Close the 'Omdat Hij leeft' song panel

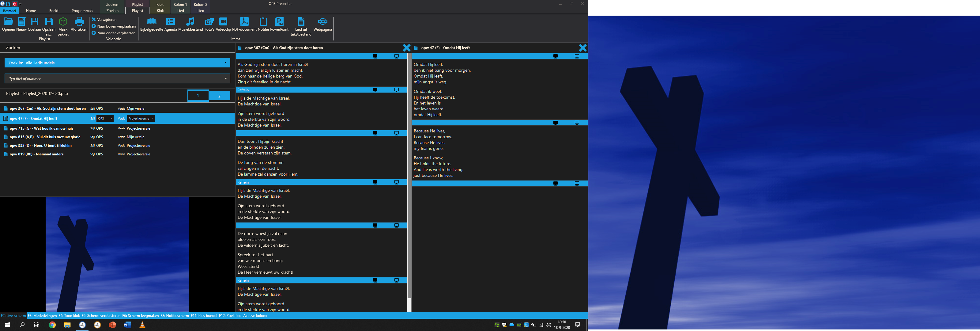click(582, 48)
